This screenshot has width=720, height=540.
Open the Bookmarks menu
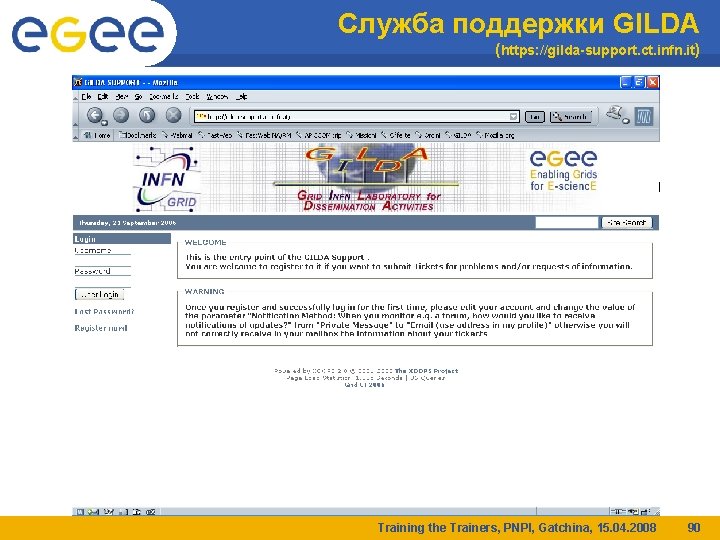163,96
